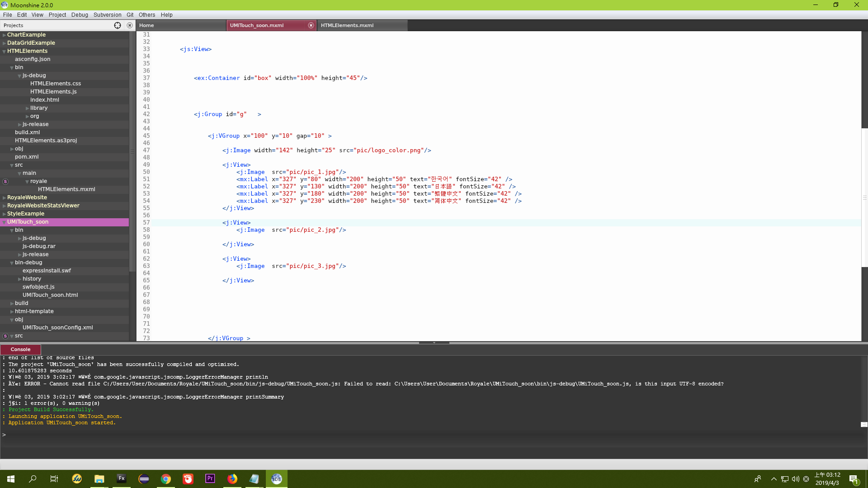Collapse the bin-debug folder
Screen dimensions: 868x488
click(11, 263)
